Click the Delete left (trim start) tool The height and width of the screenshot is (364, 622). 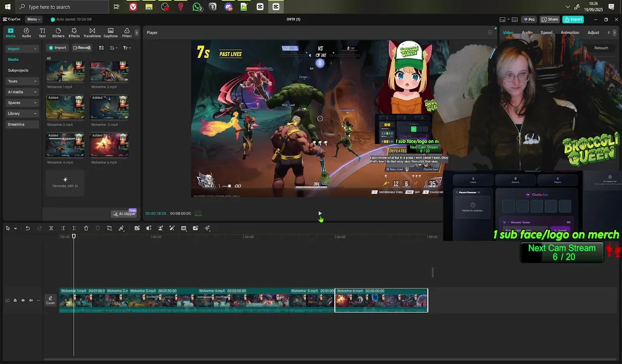[x=63, y=228]
